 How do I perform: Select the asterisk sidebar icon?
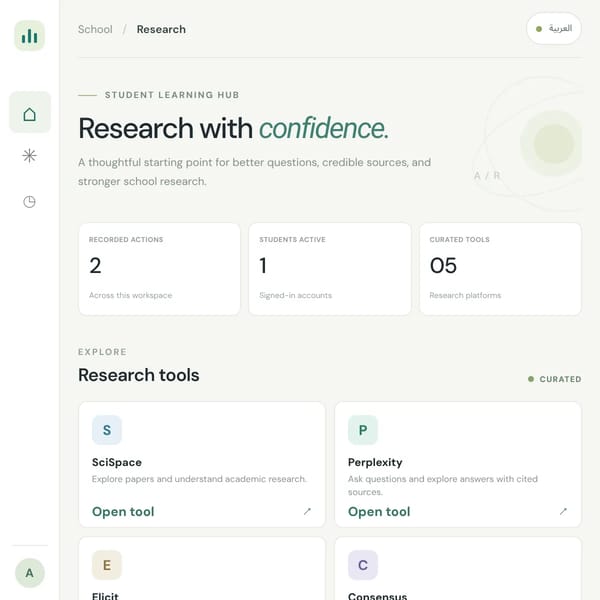click(x=29, y=156)
